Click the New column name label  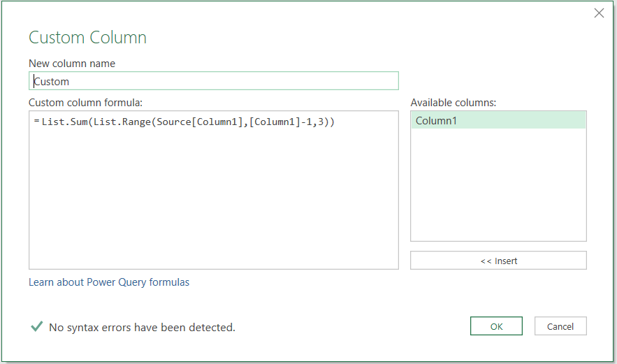click(x=72, y=64)
